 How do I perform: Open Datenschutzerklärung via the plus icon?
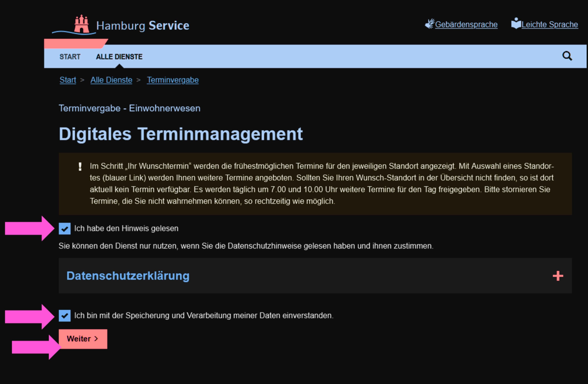pyautogui.click(x=558, y=276)
